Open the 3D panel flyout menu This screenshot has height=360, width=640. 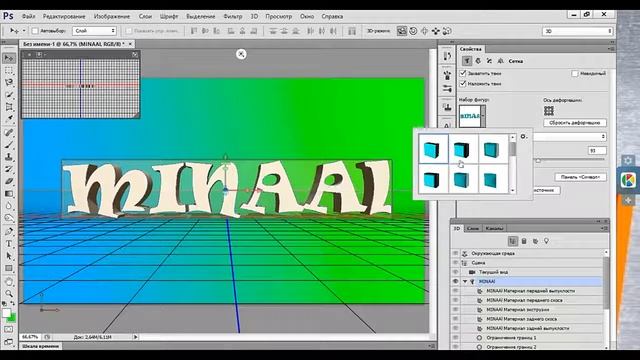tap(603, 229)
